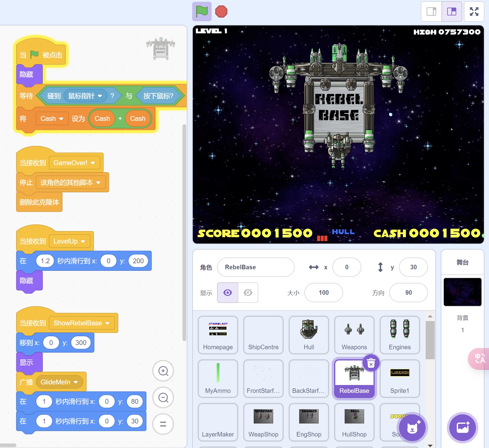Switch to the large stage layout
Viewport: 489px width, 448px height.
451,12
